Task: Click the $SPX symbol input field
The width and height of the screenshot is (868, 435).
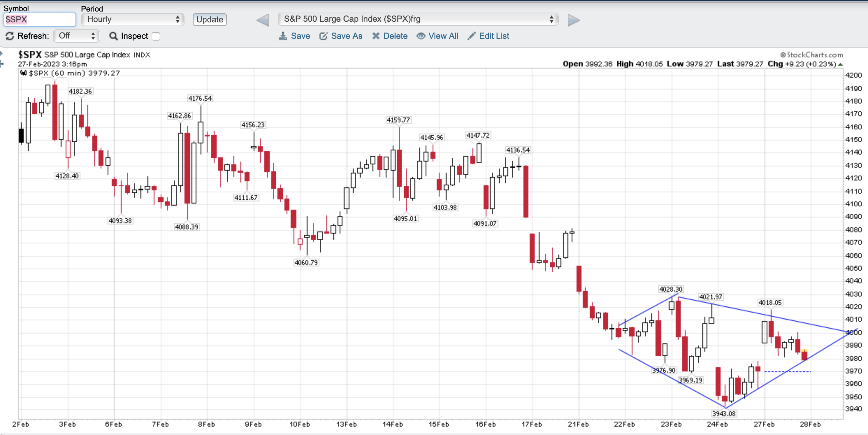Action: click(x=39, y=20)
